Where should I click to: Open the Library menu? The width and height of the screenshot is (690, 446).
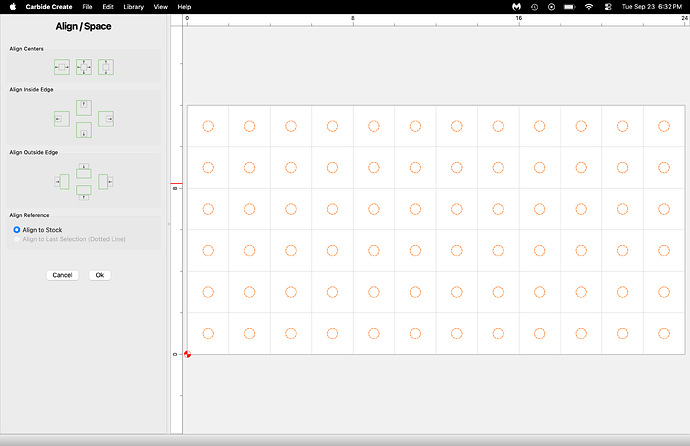pos(134,7)
